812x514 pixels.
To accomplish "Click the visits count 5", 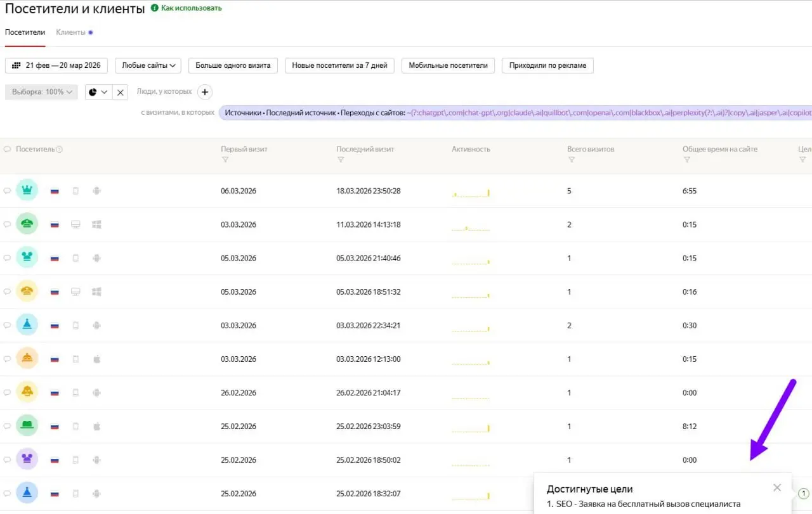I will point(569,191).
